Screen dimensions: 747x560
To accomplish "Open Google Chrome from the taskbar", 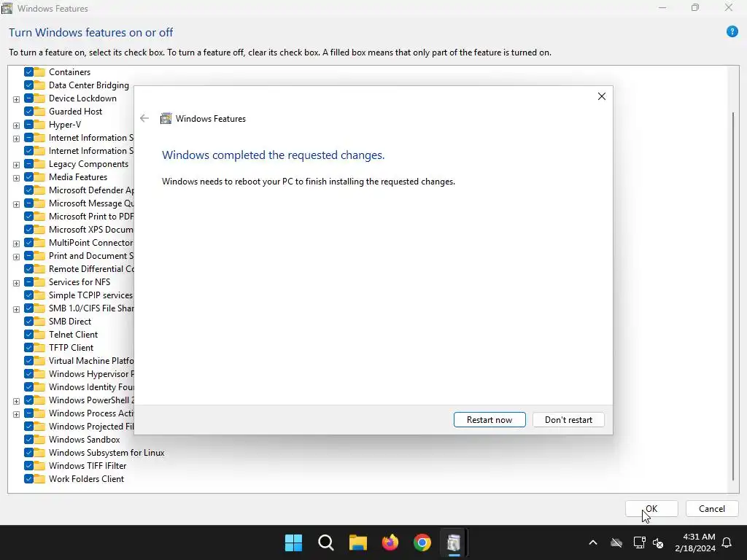I will [422, 542].
